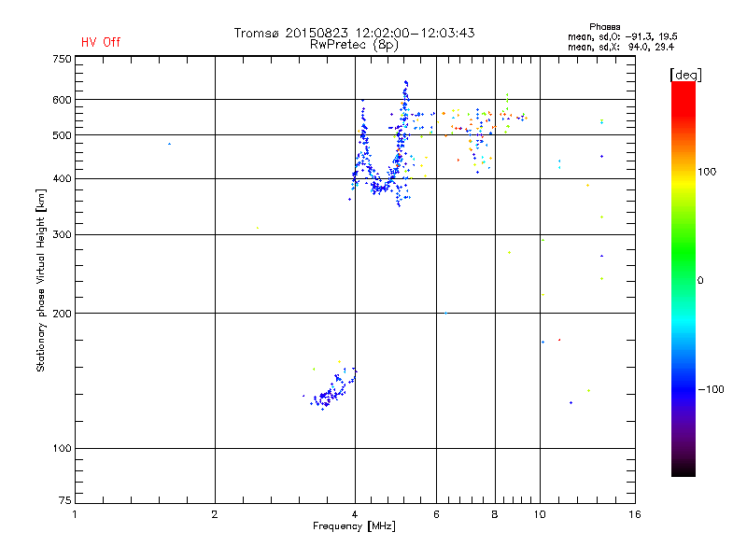Click the x-axis tick label '4'
The image size is (747, 560).
(x=355, y=514)
